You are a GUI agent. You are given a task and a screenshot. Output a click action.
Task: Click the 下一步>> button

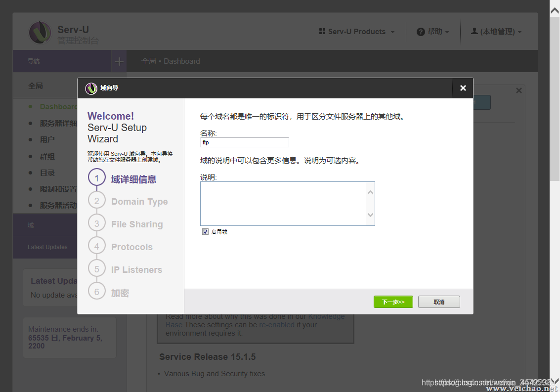pos(393,302)
